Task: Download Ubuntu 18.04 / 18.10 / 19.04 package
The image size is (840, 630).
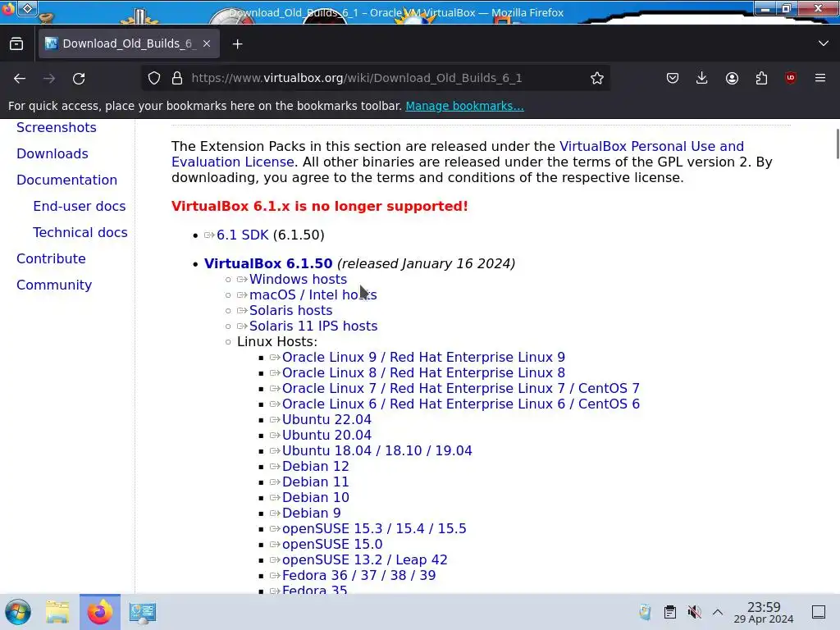Action: click(377, 450)
